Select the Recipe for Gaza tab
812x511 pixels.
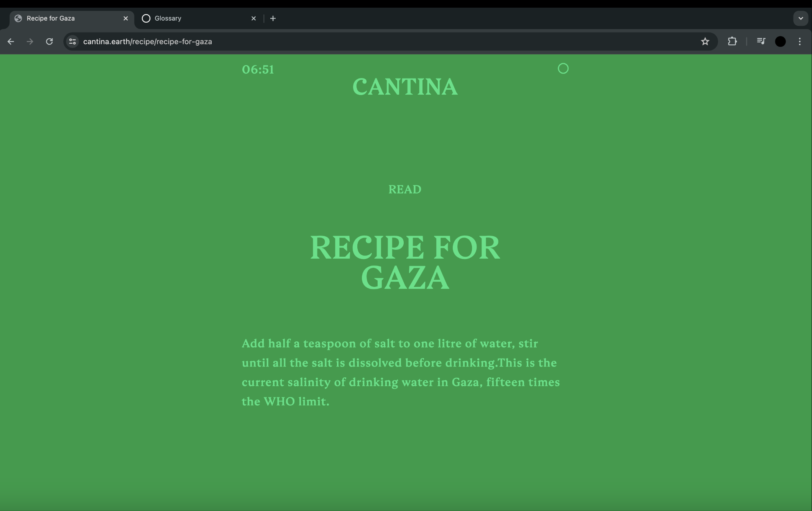tap(71, 18)
